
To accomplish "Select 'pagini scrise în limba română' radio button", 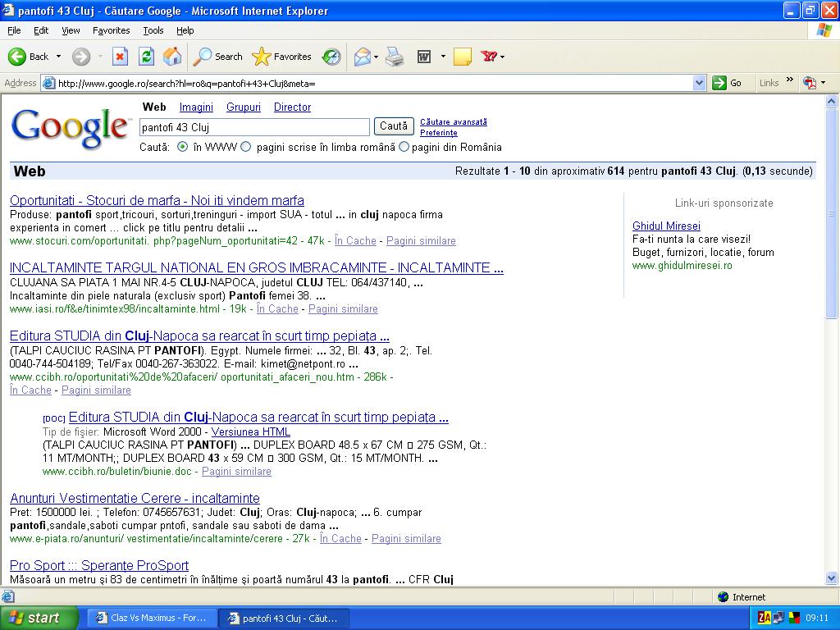I will [246, 147].
